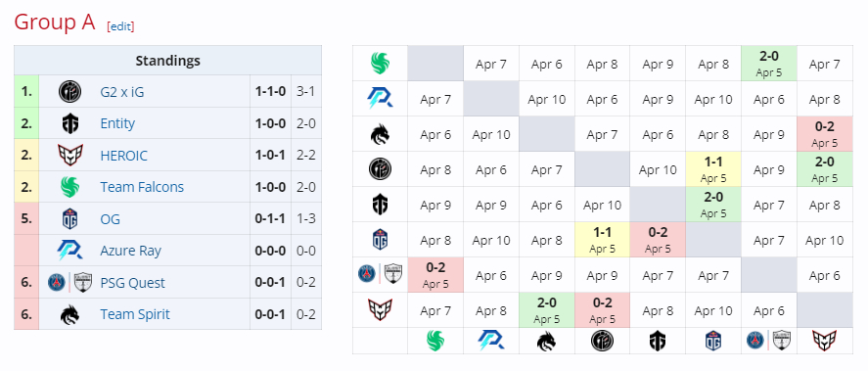The height and width of the screenshot is (371, 868).
Task: Open the Azure Ray team link
Action: tap(131, 251)
